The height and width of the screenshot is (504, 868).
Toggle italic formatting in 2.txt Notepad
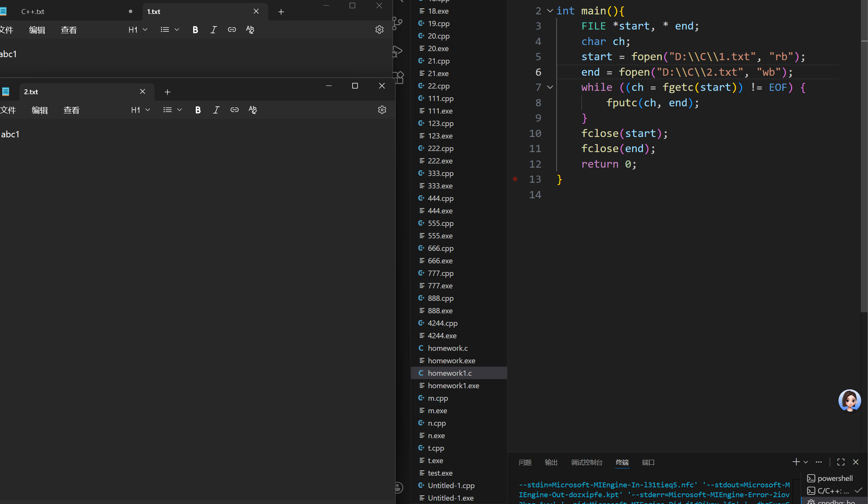pyautogui.click(x=216, y=110)
